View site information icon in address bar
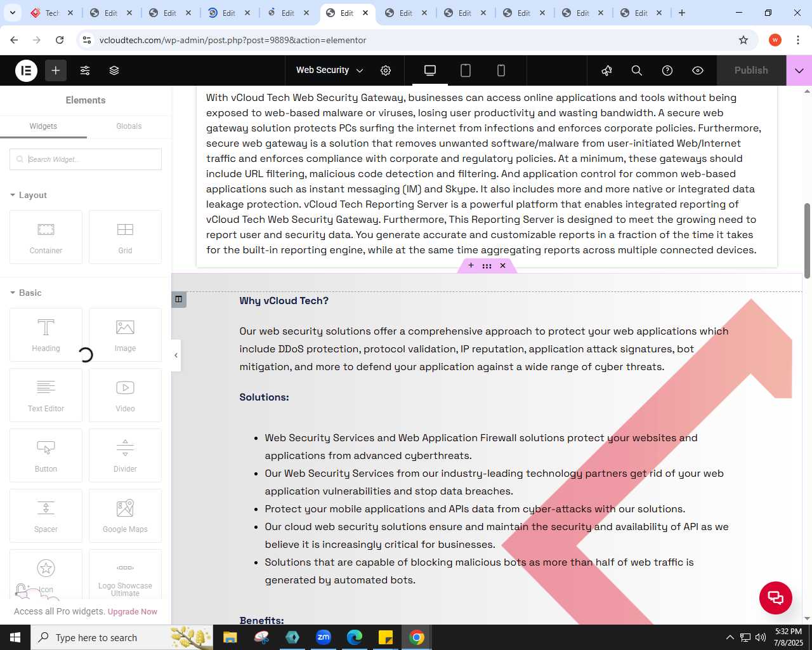 pos(87,40)
